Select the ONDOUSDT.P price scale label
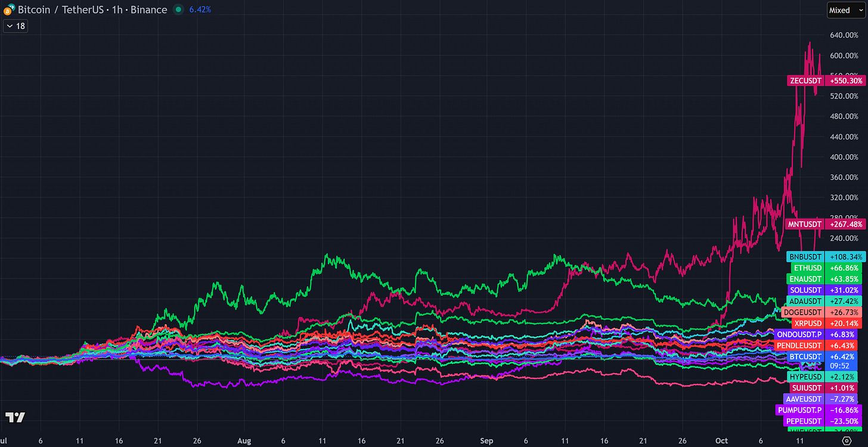This screenshot has width=868, height=447. (x=799, y=334)
